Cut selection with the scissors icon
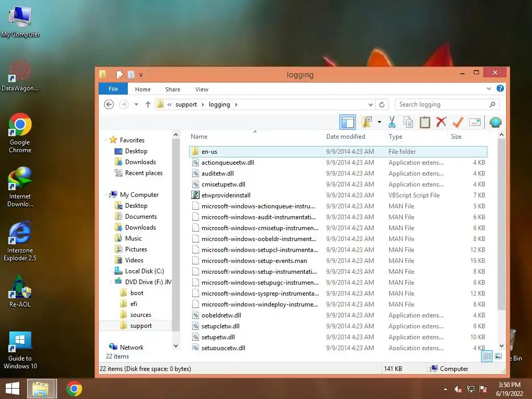 [x=392, y=122]
